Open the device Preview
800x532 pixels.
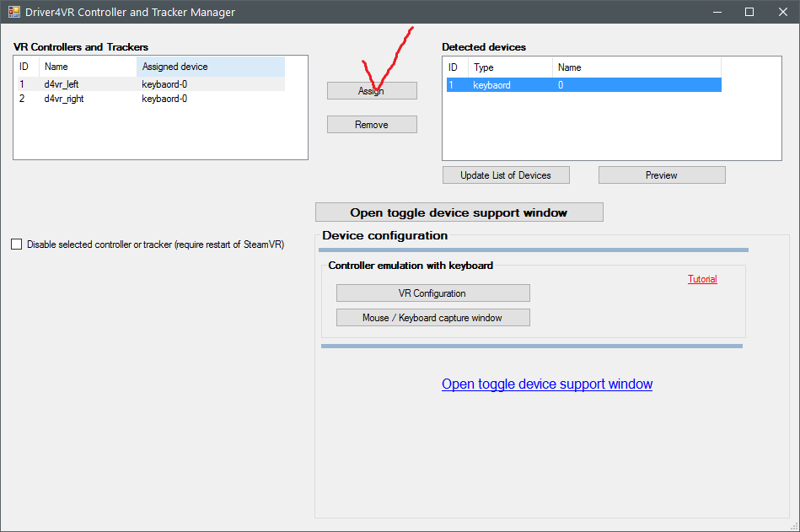point(662,175)
